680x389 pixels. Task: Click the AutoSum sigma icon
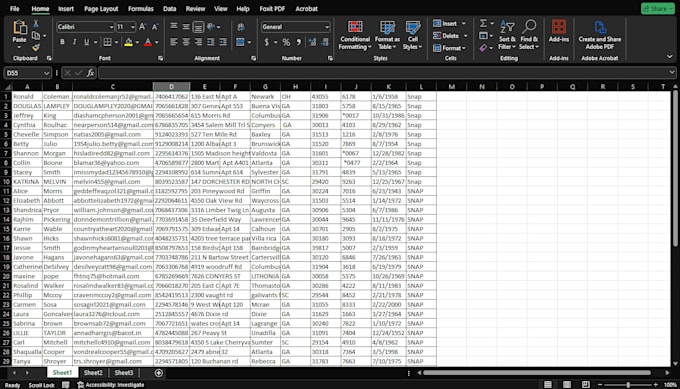tap(483, 23)
